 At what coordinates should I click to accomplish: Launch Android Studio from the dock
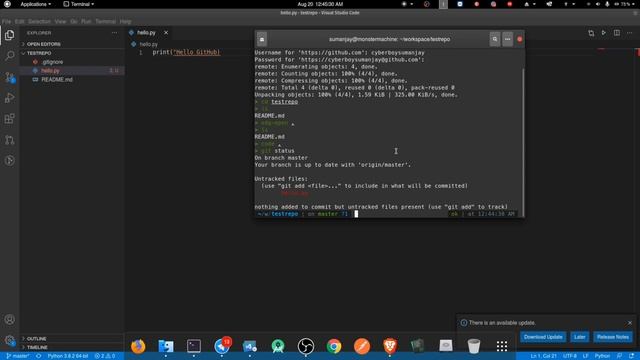pyautogui.click(x=278, y=346)
